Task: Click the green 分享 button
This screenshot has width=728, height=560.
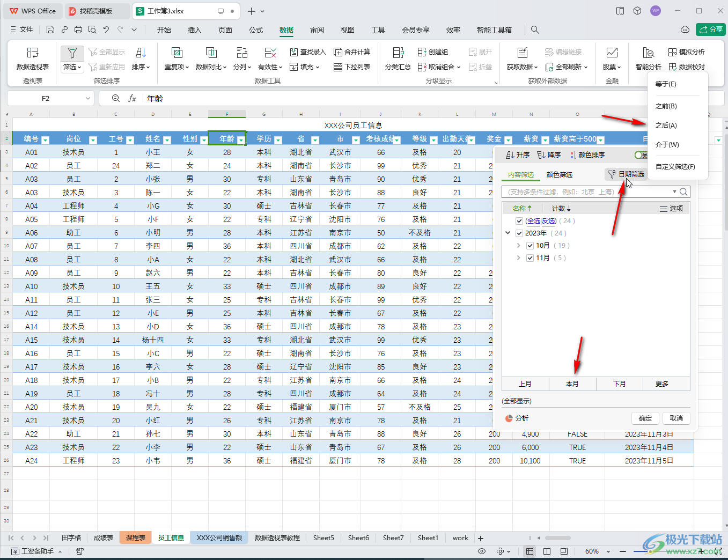Action: coord(710,30)
